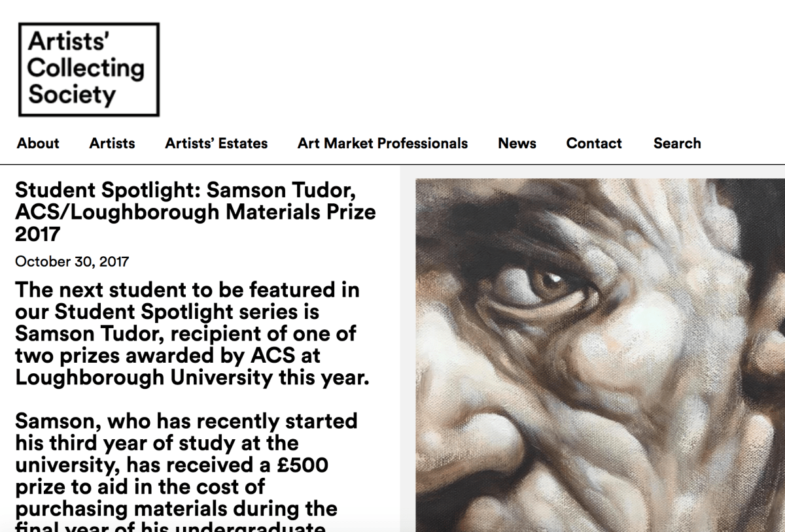The height and width of the screenshot is (532, 785).
Task: Visit the Artists' Estates page
Action: point(217,143)
